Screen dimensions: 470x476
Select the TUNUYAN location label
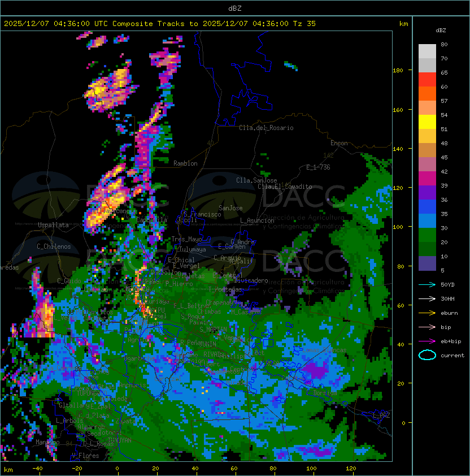pyautogui.click(x=120, y=440)
